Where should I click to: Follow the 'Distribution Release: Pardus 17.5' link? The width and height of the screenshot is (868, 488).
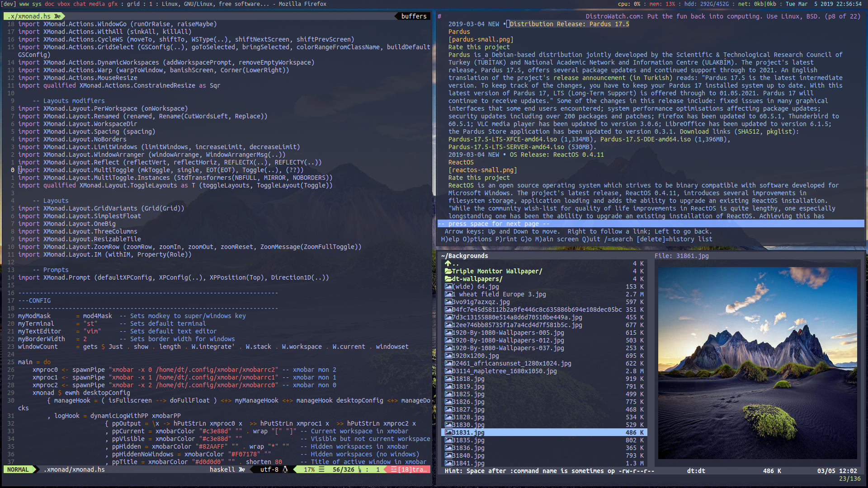tap(569, 24)
